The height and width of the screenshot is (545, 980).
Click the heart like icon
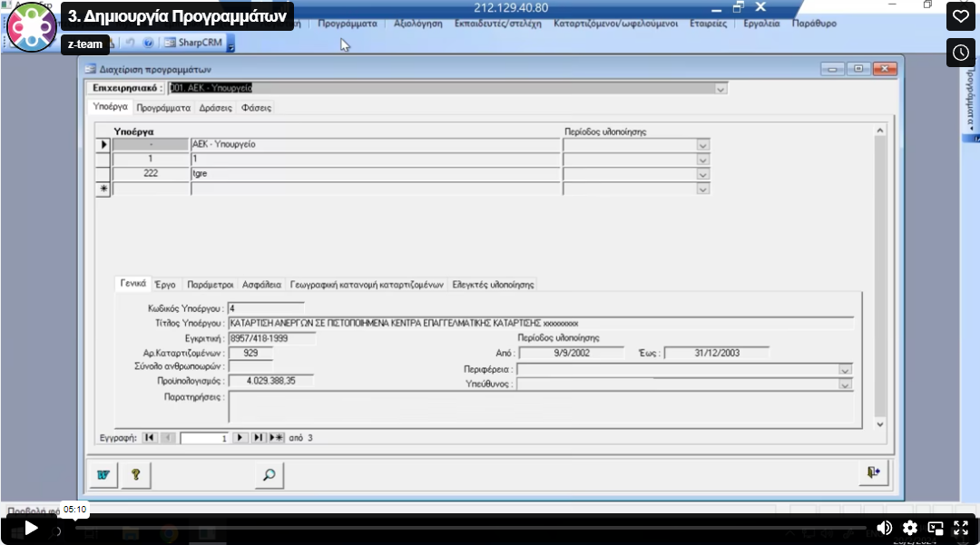click(961, 17)
